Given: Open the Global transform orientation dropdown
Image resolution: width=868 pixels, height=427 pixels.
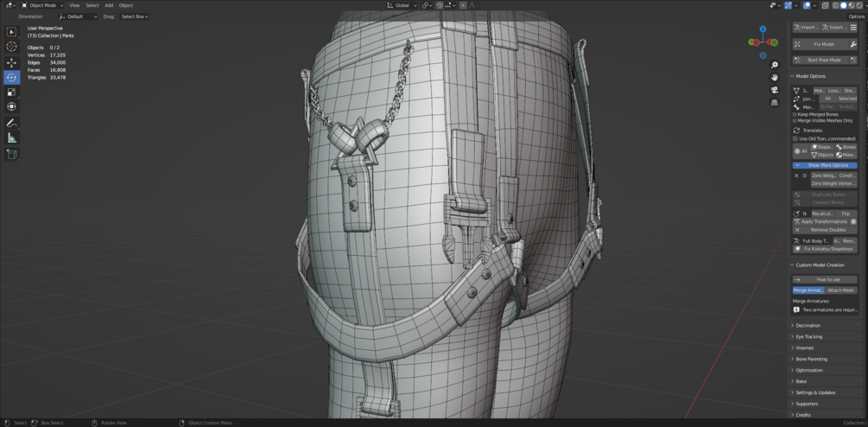Looking at the screenshot, I should (403, 5).
